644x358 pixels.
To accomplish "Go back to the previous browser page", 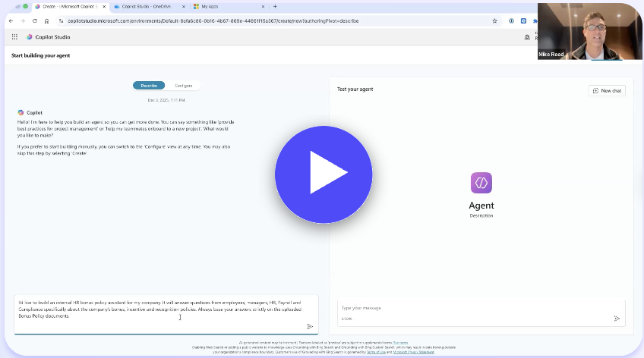I will point(11,20).
